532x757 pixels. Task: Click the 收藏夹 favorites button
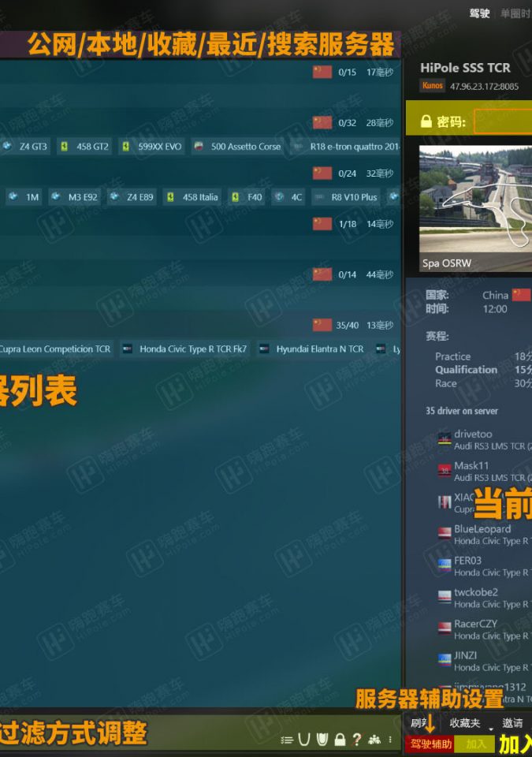pos(465,723)
